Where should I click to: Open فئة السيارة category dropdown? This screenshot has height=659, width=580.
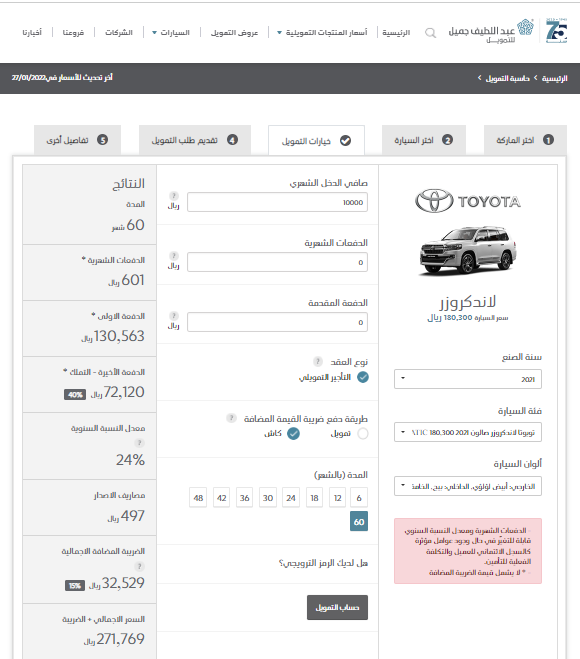tap(468, 432)
